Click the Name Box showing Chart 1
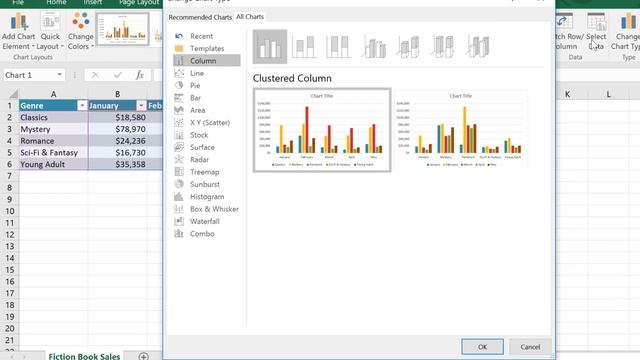640x360 pixels. click(29, 75)
